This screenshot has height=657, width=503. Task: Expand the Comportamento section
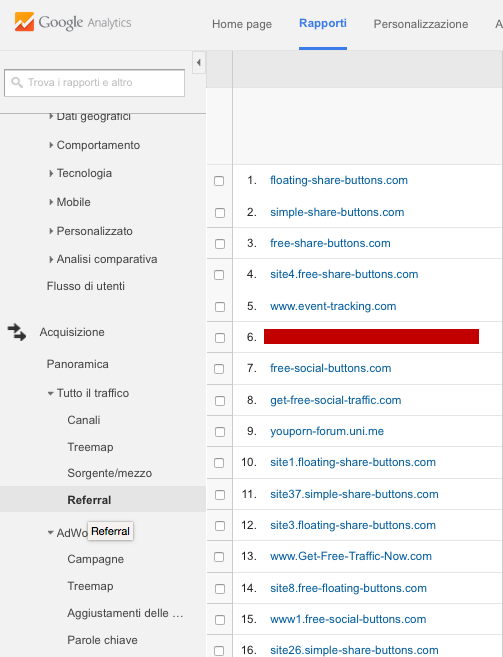click(51, 145)
